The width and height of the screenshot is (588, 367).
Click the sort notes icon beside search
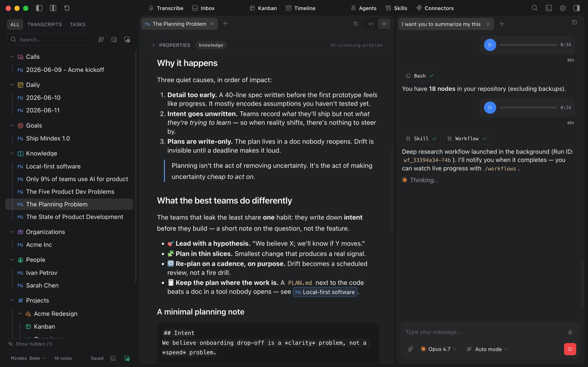[x=101, y=40]
